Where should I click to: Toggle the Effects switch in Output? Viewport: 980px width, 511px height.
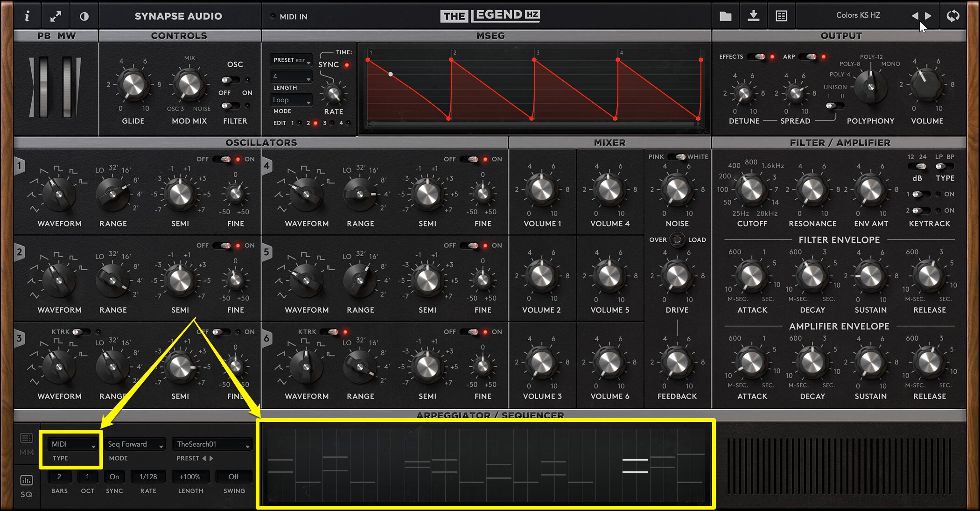(x=756, y=56)
